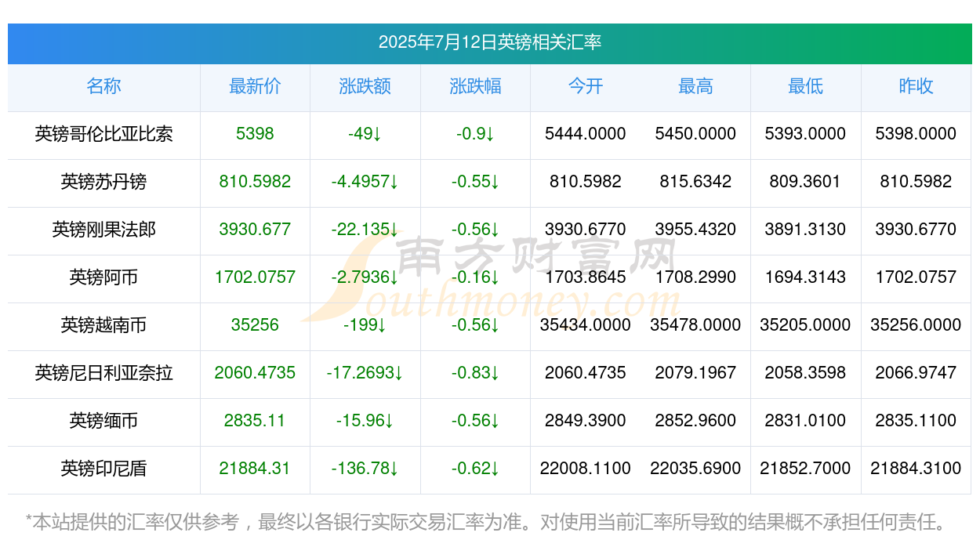Click change amount -199↓

(365, 325)
